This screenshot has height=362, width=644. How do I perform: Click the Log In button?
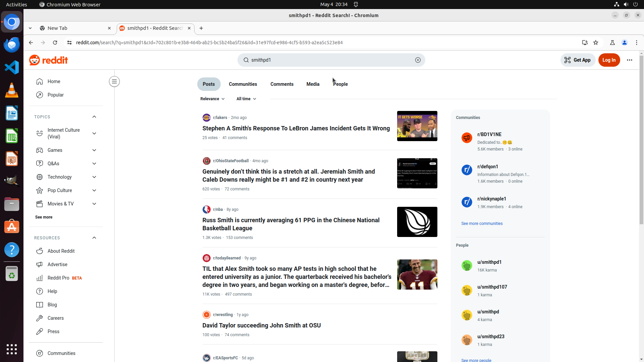click(x=609, y=60)
